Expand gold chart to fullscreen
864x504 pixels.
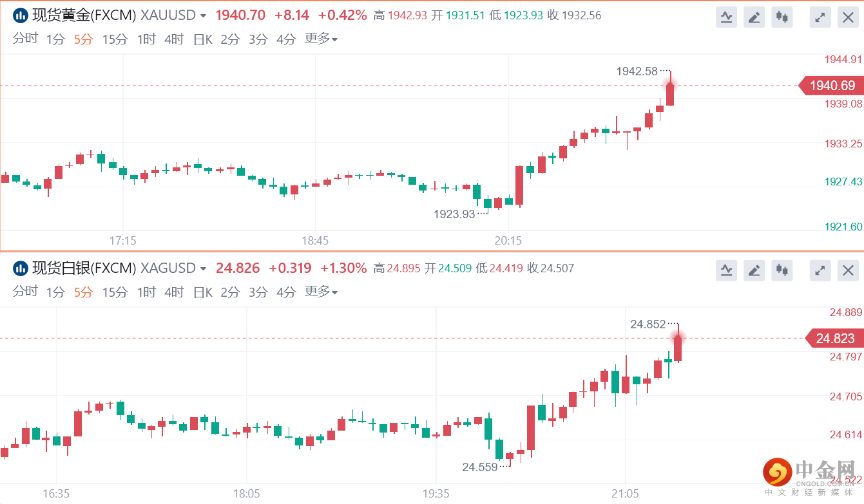point(820,17)
